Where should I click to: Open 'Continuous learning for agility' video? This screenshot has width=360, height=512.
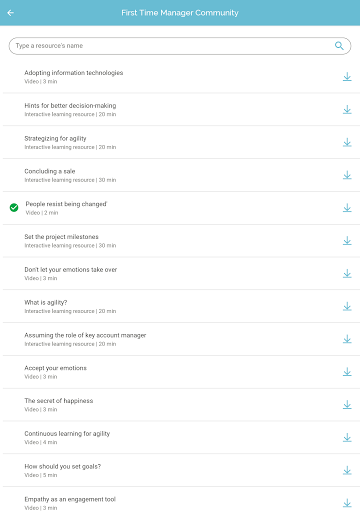pos(181,437)
